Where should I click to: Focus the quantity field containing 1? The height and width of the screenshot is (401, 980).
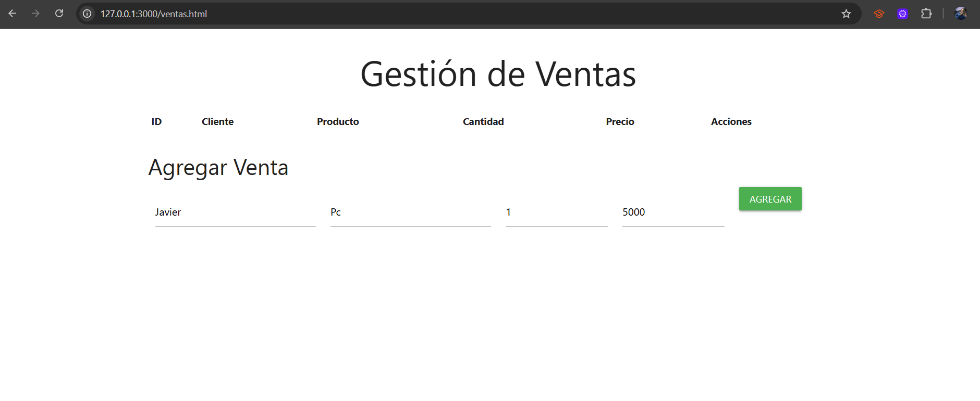point(557,212)
